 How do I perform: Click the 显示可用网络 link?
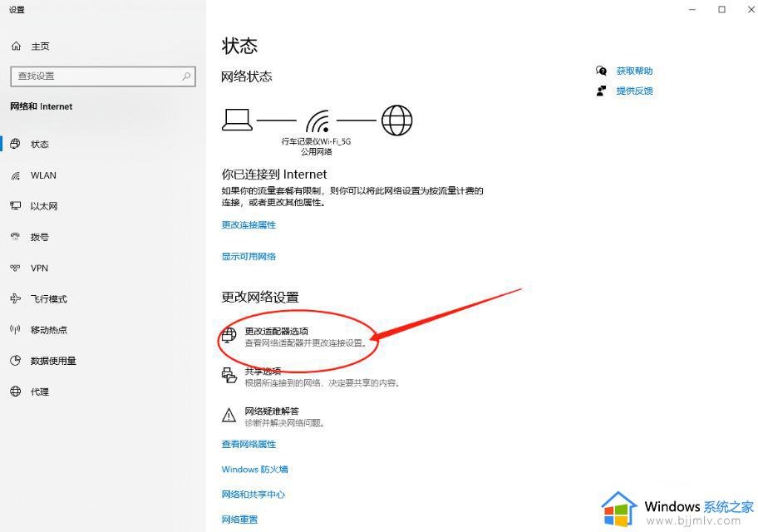coord(249,257)
